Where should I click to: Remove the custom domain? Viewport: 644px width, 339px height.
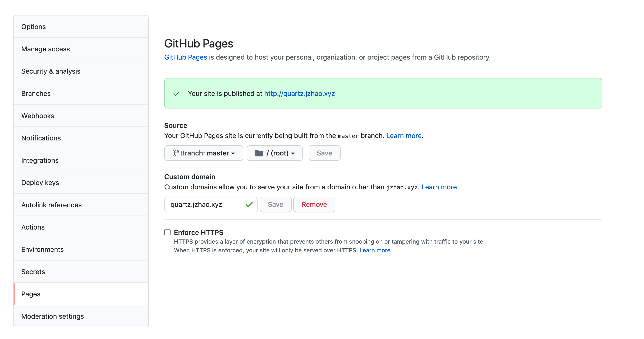click(314, 204)
